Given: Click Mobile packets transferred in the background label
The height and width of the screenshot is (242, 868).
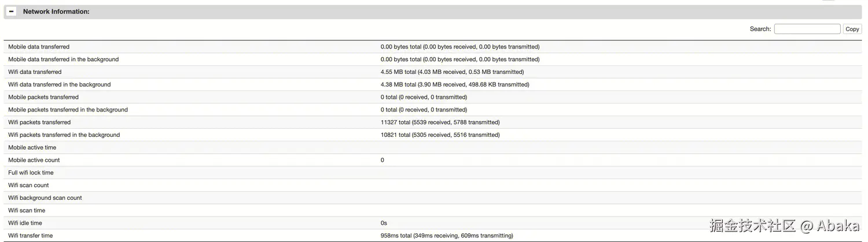Looking at the screenshot, I should click(x=68, y=110).
